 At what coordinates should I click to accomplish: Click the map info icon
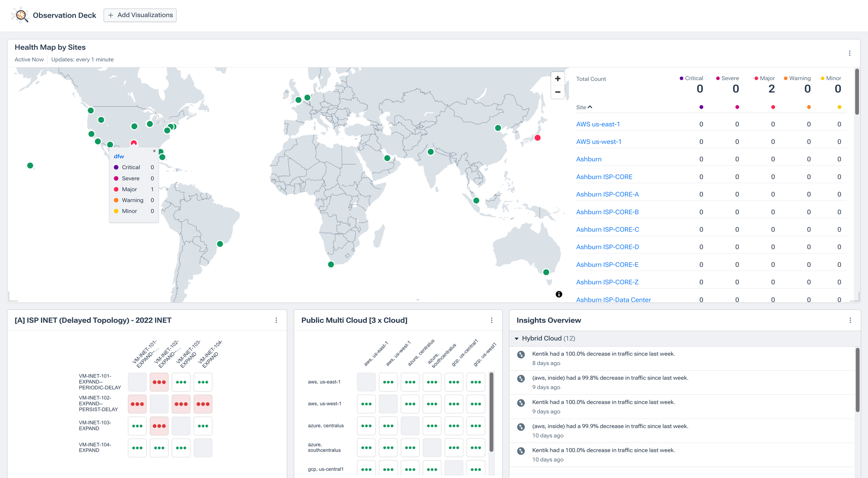(559, 294)
